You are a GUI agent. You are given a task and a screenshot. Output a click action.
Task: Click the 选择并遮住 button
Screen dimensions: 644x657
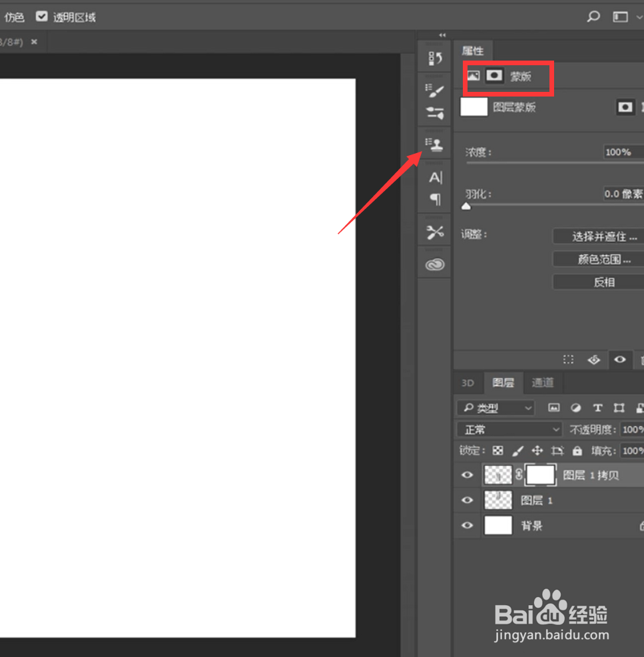pos(599,236)
